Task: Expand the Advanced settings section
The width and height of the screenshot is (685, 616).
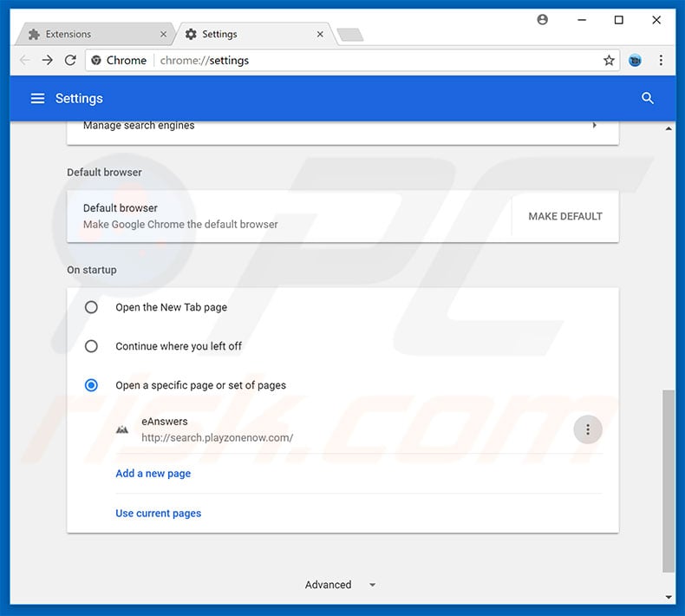Action: tap(340, 585)
